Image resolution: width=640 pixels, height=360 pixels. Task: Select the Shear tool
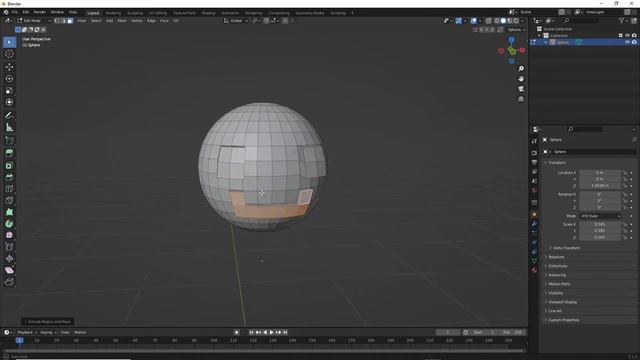(9, 270)
